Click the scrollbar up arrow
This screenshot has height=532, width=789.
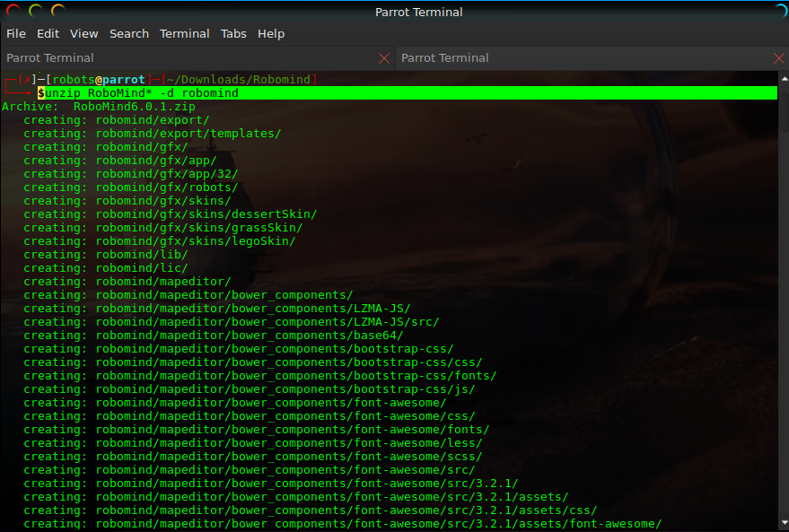point(784,79)
